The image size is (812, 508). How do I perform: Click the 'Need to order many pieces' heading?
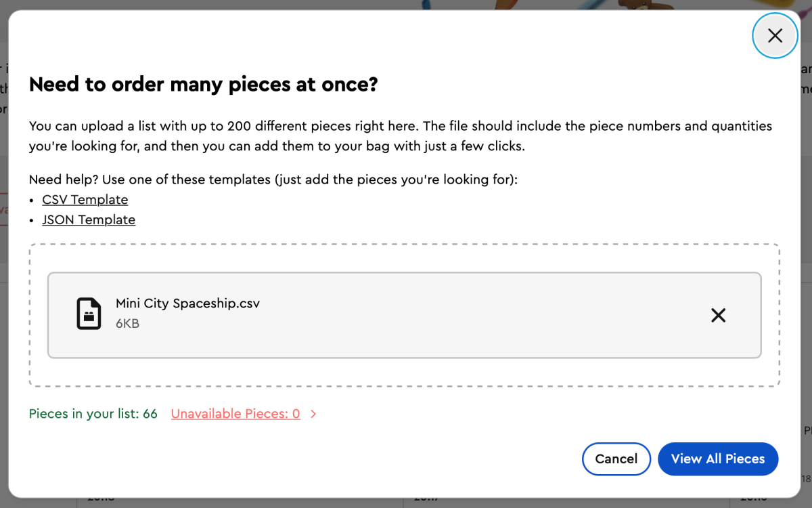(x=203, y=85)
